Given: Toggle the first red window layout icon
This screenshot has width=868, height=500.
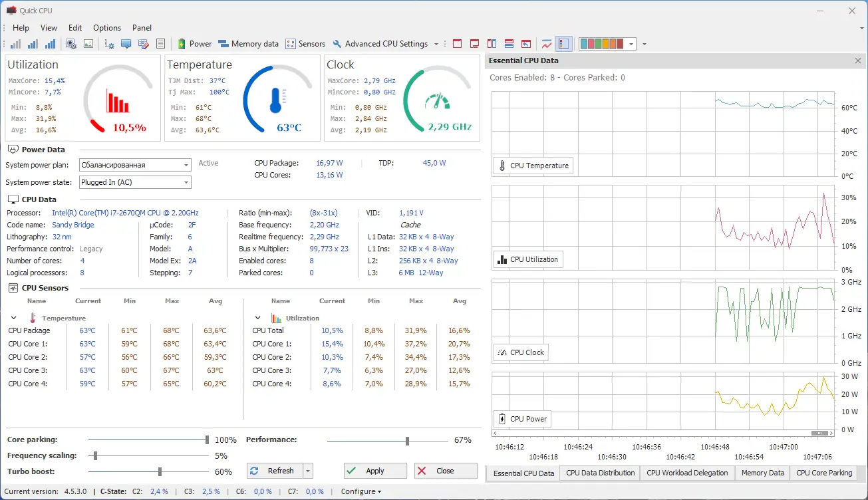Looking at the screenshot, I should click(457, 44).
